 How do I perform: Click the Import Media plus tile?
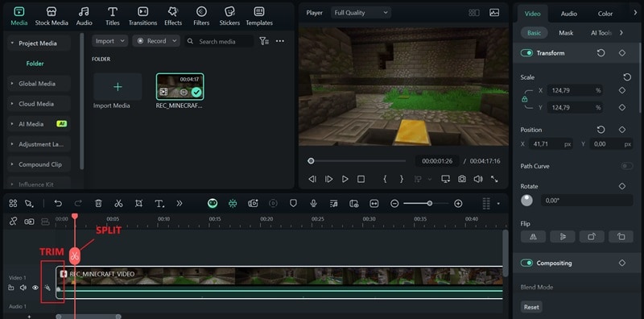pos(118,87)
